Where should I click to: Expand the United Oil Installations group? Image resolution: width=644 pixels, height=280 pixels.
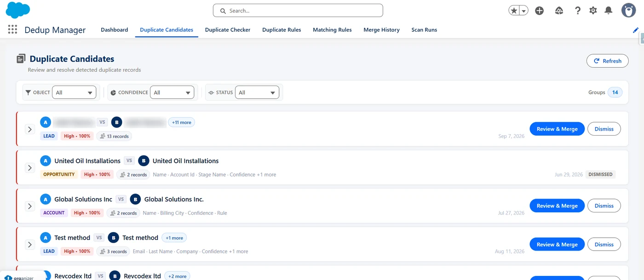click(30, 168)
